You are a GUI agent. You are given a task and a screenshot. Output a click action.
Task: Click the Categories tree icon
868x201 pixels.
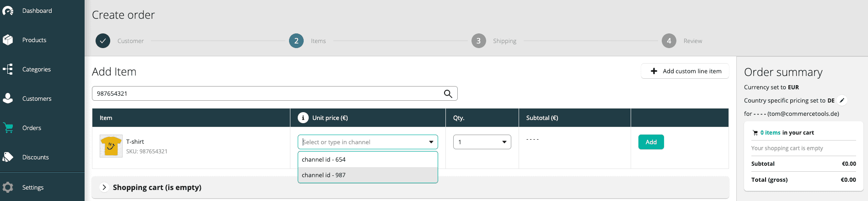tap(8, 69)
